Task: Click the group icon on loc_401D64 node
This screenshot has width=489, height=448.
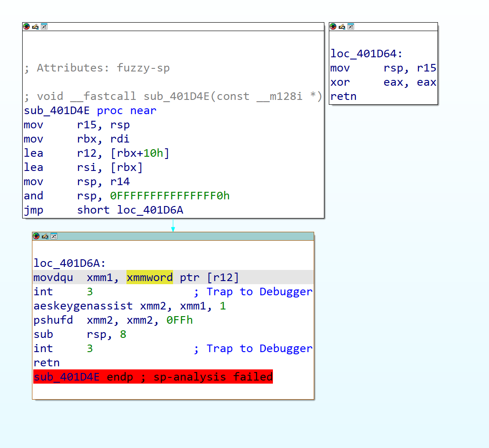Action: (x=351, y=27)
